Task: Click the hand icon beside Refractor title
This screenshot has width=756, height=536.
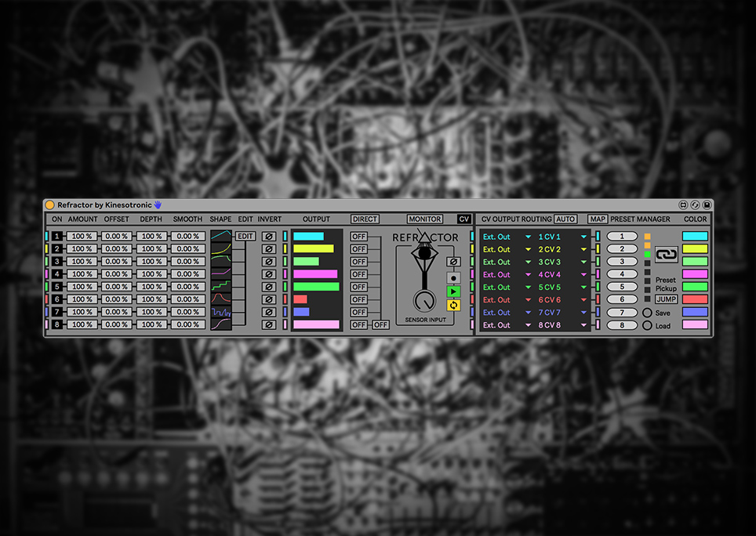Action: (x=158, y=205)
